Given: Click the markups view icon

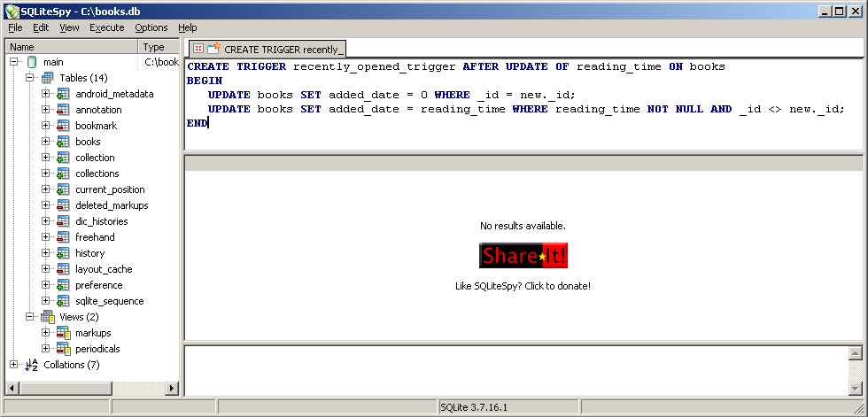Looking at the screenshot, I should pyautogui.click(x=64, y=334).
